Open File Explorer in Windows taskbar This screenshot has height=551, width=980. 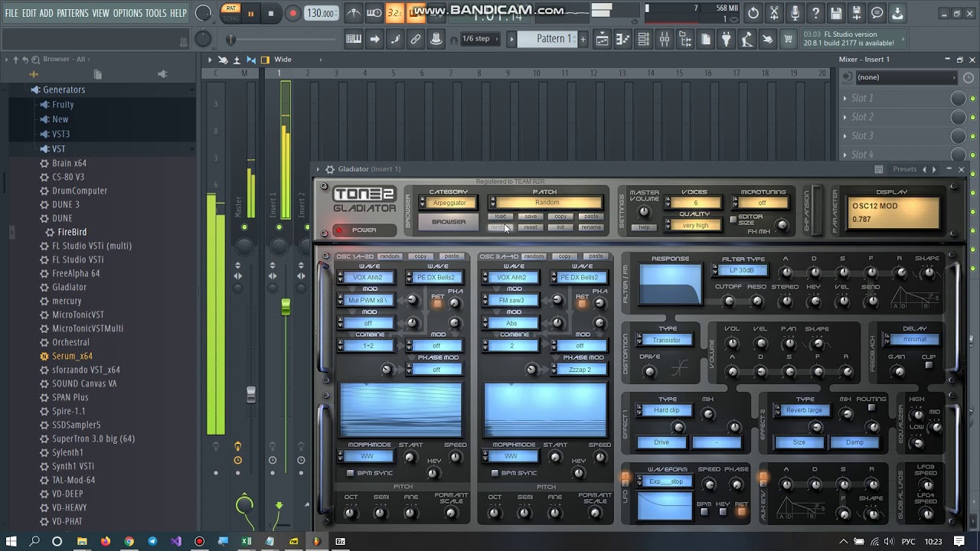pos(82,541)
